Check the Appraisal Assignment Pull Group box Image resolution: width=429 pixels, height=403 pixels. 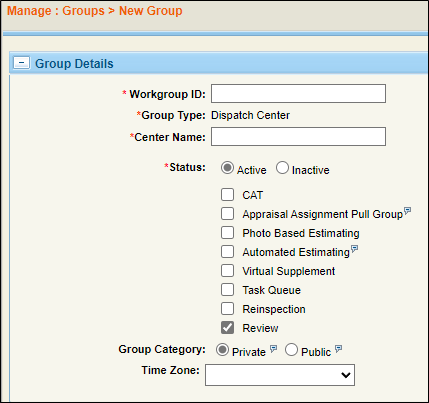click(x=227, y=213)
